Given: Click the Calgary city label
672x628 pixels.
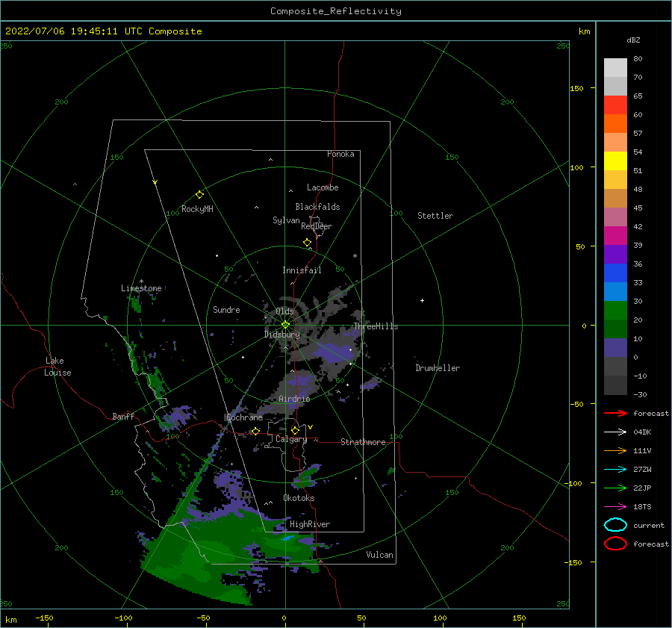Looking at the screenshot, I should pyautogui.click(x=291, y=439).
